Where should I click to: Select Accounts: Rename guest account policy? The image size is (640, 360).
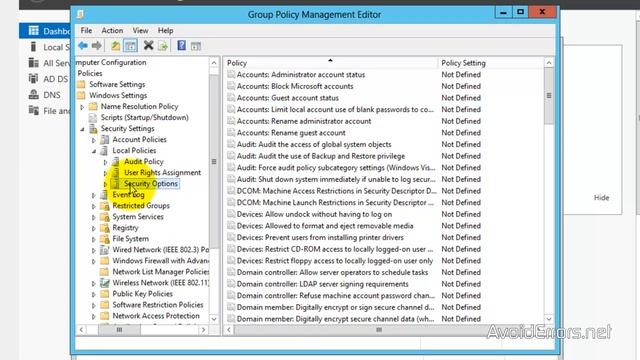tap(291, 133)
